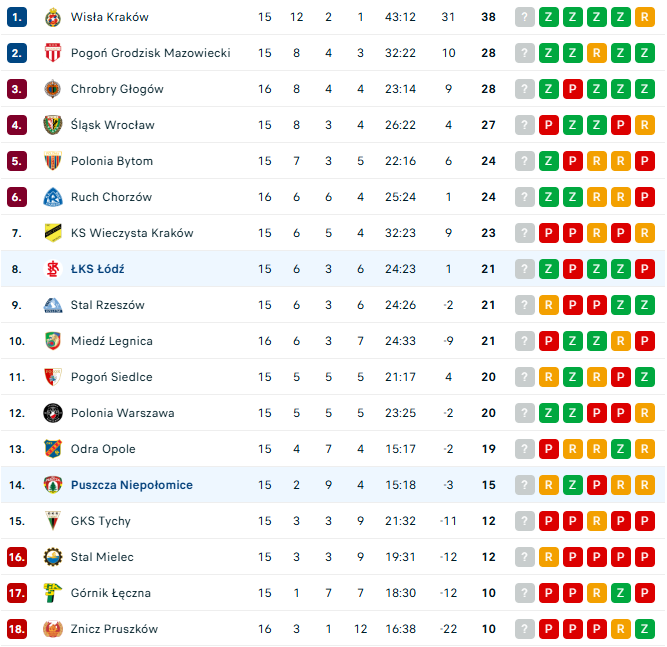
Task: Click the Stal Mielec team crest
Action: [53, 557]
